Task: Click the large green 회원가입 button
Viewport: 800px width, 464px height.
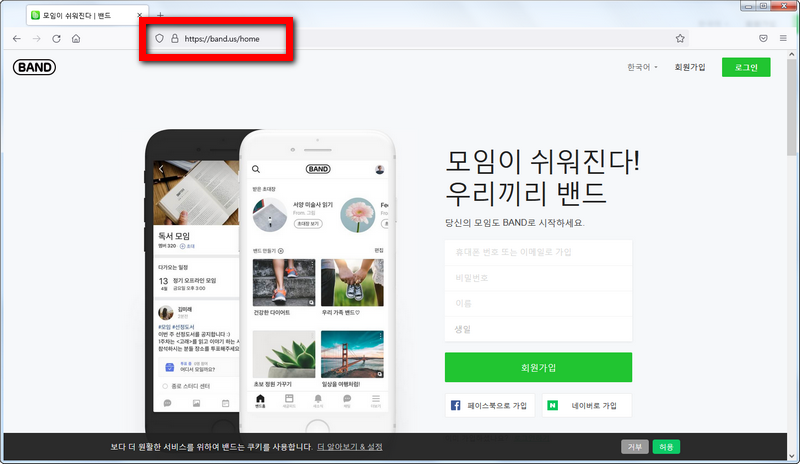Action: (x=538, y=368)
